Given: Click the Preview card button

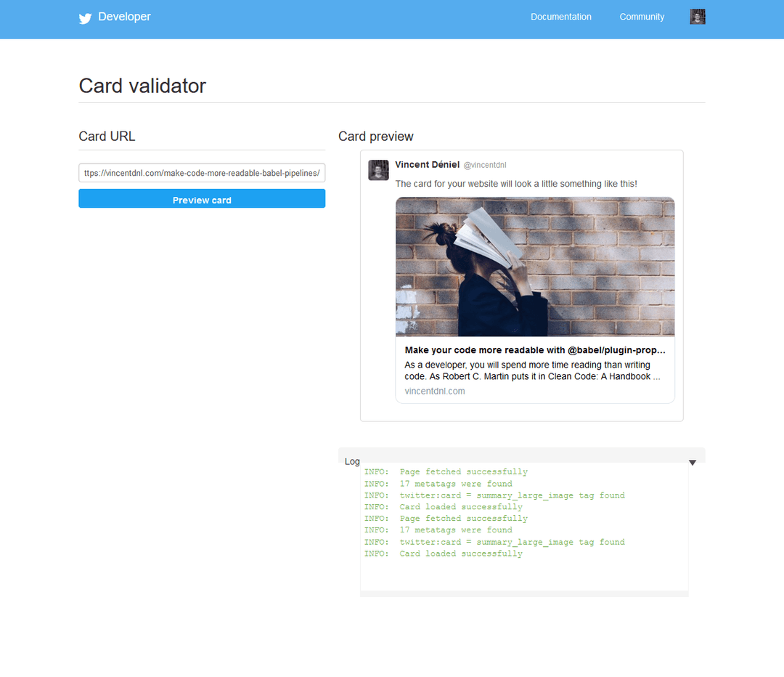Looking at the screenshot, I should click(202, 198).
